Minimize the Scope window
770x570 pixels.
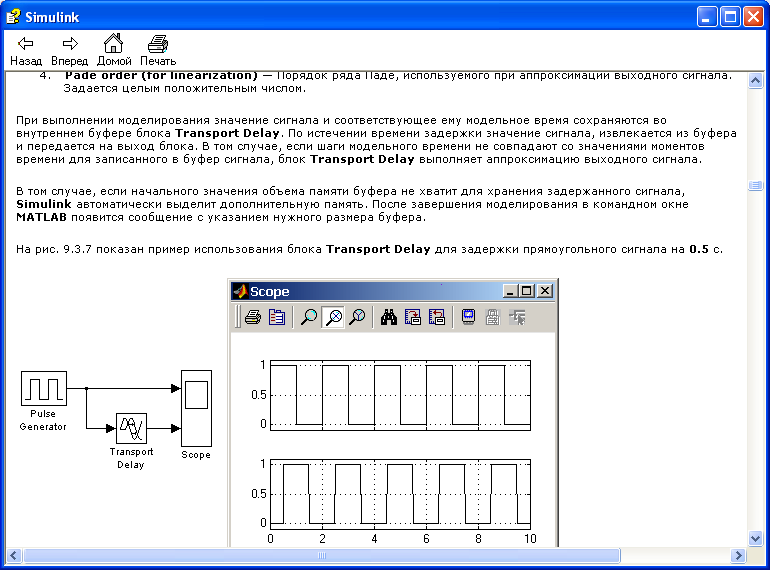[510, 291]
